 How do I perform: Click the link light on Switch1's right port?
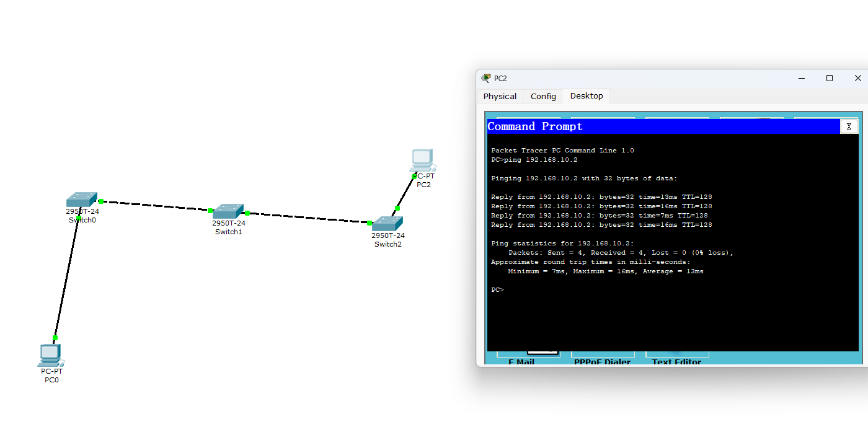tap(247, 213)
